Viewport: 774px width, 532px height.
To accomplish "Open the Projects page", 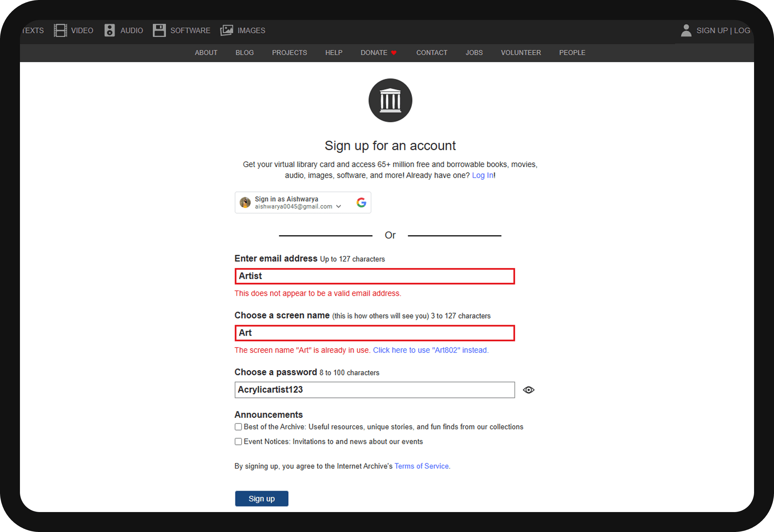I will [289, 53].
